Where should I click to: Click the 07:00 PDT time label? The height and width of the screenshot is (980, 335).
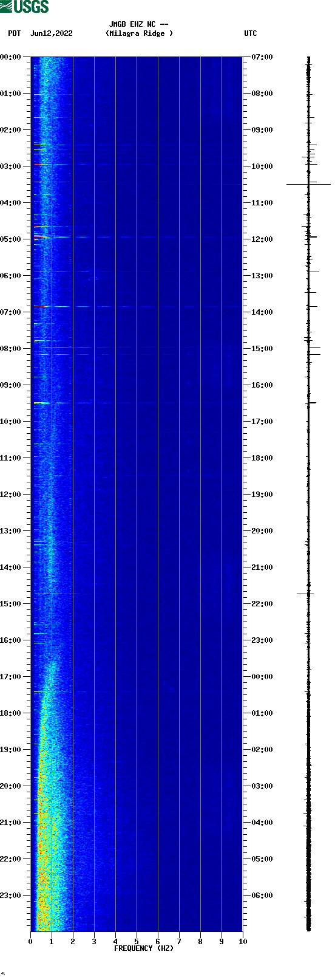[x=11, y=312]
